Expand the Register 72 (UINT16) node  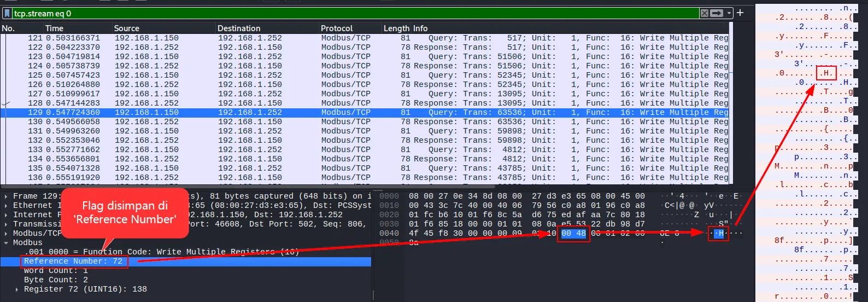click(x=17, y=289)
